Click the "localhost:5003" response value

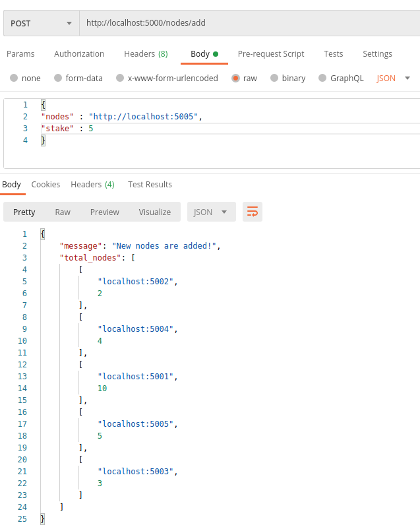coord(136,471)
